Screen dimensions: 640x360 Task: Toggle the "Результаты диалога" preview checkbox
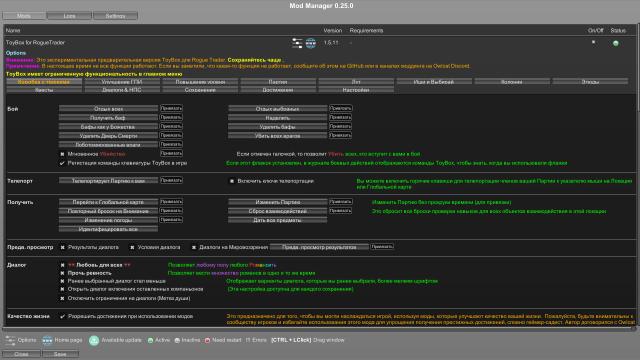tap(62, 247)
